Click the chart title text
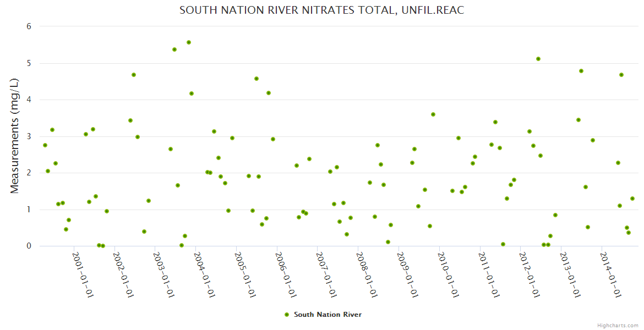The height and width of the screenshot is (330, 644). pyautogui.click(x=322, y=10)
